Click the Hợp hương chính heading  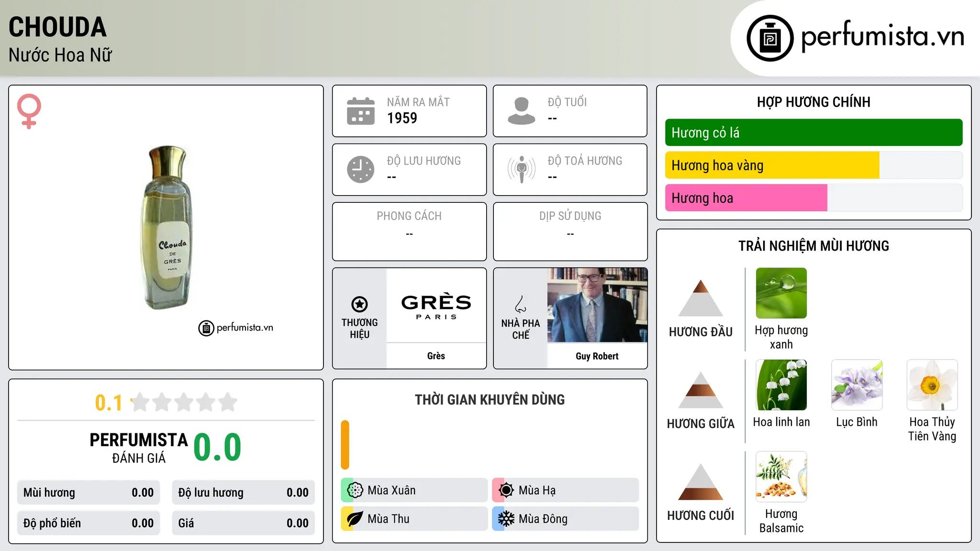click(x=813, y=102)
